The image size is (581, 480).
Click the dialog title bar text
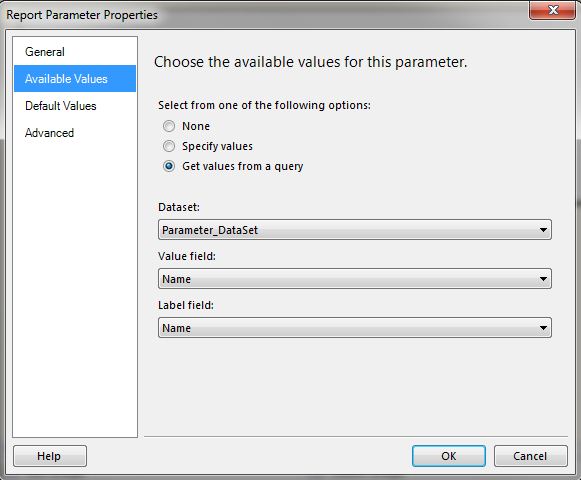82,15
